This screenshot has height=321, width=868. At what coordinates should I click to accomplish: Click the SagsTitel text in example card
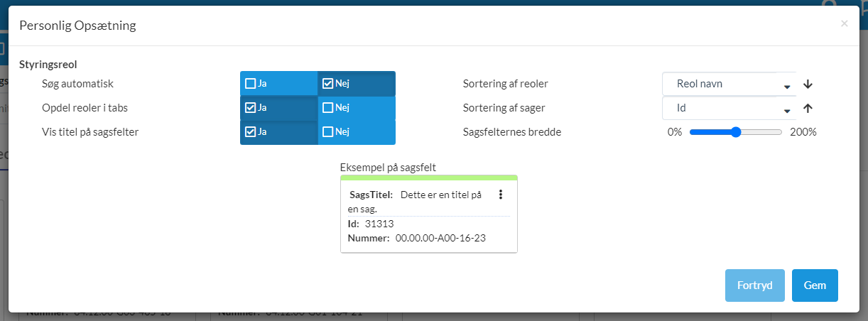pyautogui.click(x=371, y=195)
